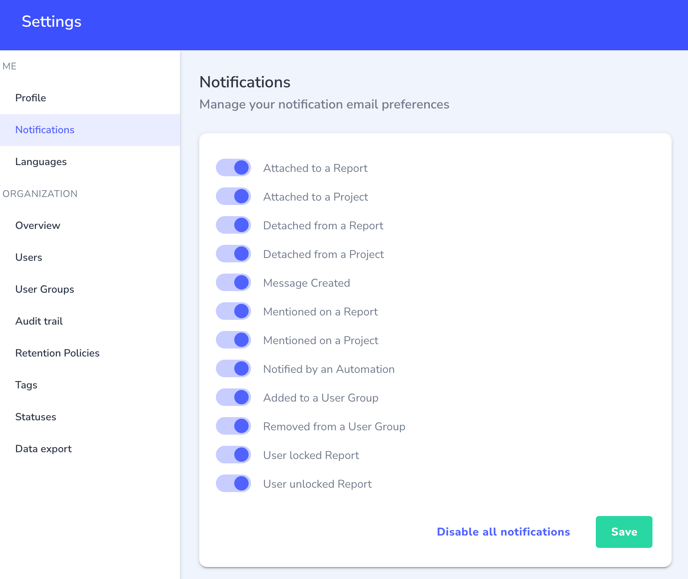
Task: Disable User locked Report notification
Action: click(x=233, y=455)
